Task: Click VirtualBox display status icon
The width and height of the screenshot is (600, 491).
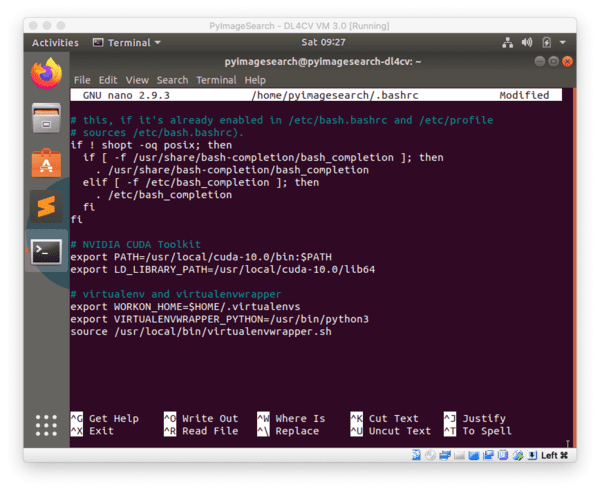Action: (x=488, y=455)
